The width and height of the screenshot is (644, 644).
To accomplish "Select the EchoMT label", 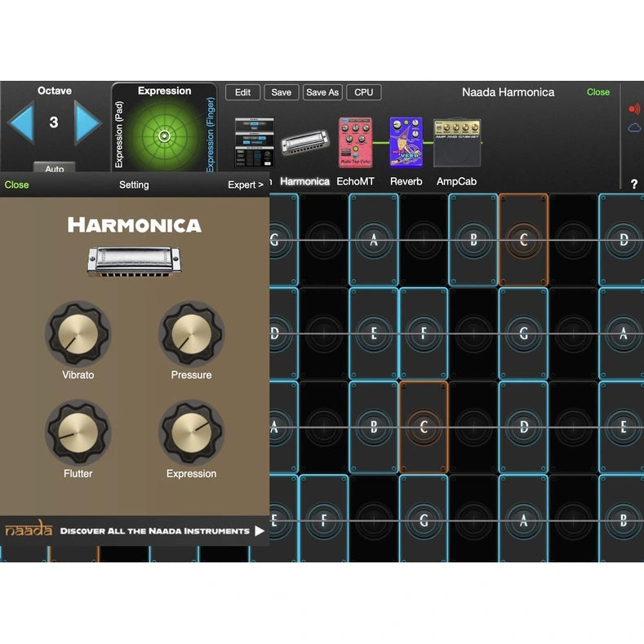I will click(355, 181).
